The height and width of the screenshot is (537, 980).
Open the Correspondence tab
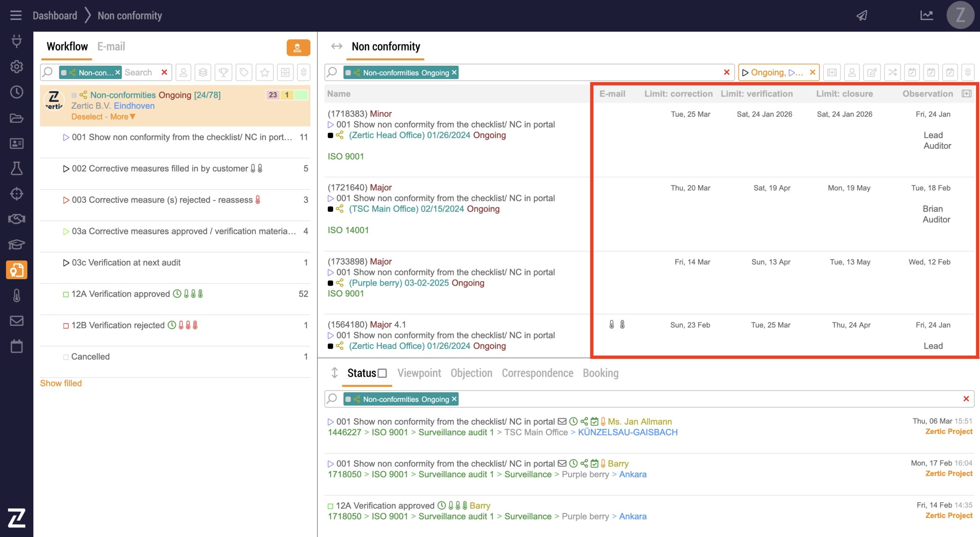[x=537, y=373]
